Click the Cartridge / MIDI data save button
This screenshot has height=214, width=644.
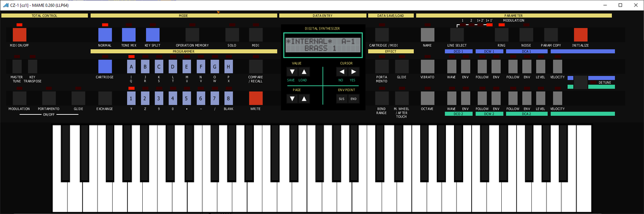382,35
